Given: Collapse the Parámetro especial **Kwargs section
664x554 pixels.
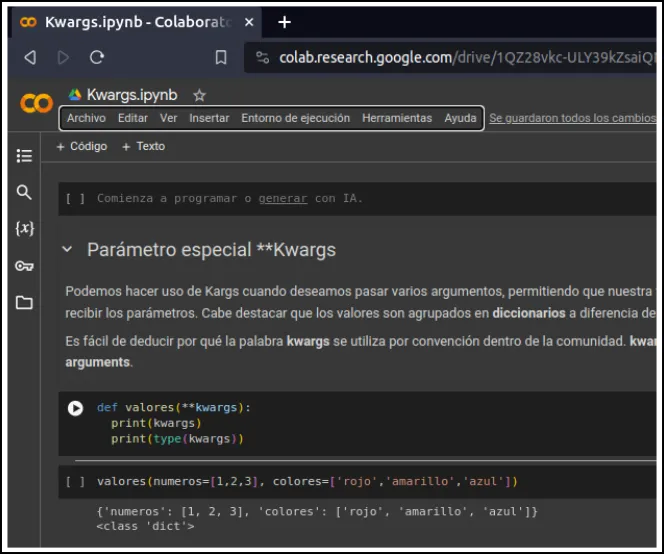Looking at the screenshot, I should (67, 249).
